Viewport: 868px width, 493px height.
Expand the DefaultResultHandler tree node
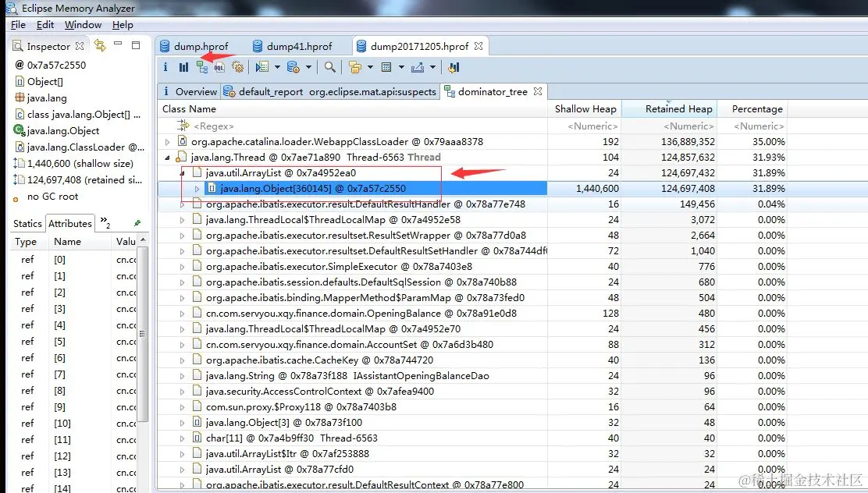(x=182, y=204)
